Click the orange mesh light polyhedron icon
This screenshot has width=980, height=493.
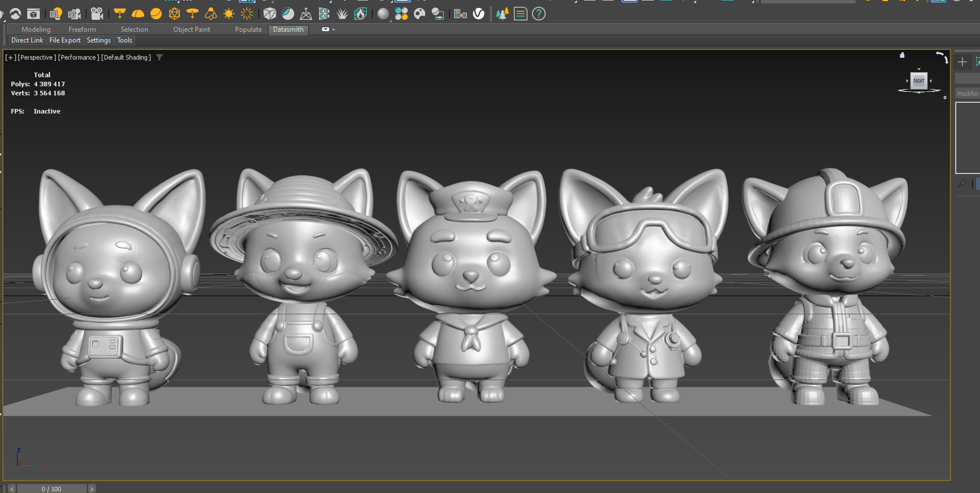click(x=174, y=14)
